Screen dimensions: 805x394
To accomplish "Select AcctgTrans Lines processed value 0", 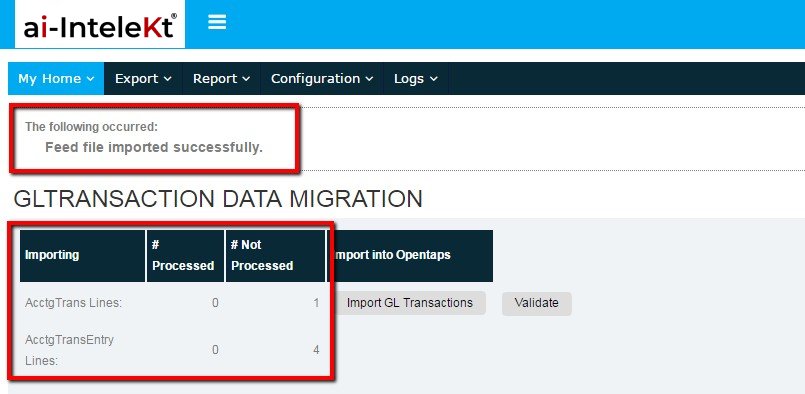I will click(x=215, y=303).
